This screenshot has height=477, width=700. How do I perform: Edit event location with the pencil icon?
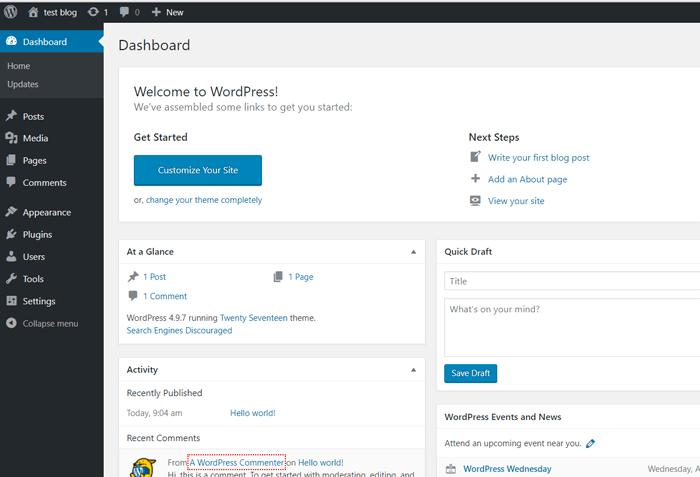(x=590, y=443)
